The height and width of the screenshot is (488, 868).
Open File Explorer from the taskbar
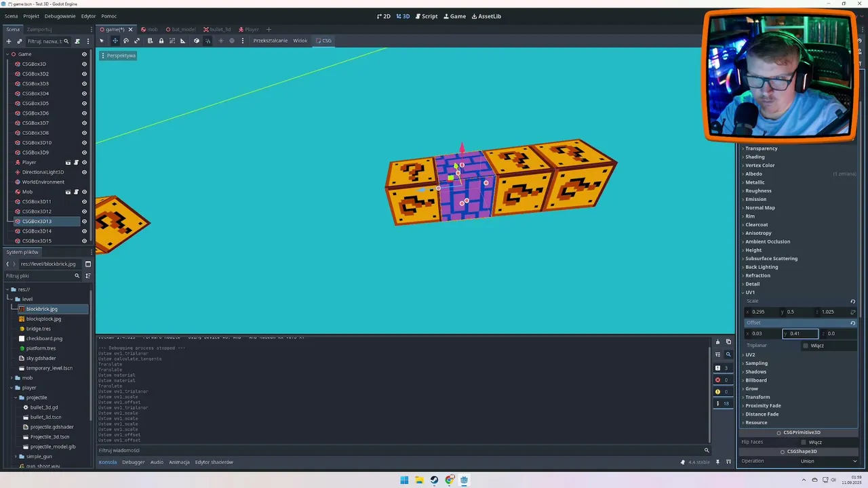pyautogui.click(x=419, y=480)
